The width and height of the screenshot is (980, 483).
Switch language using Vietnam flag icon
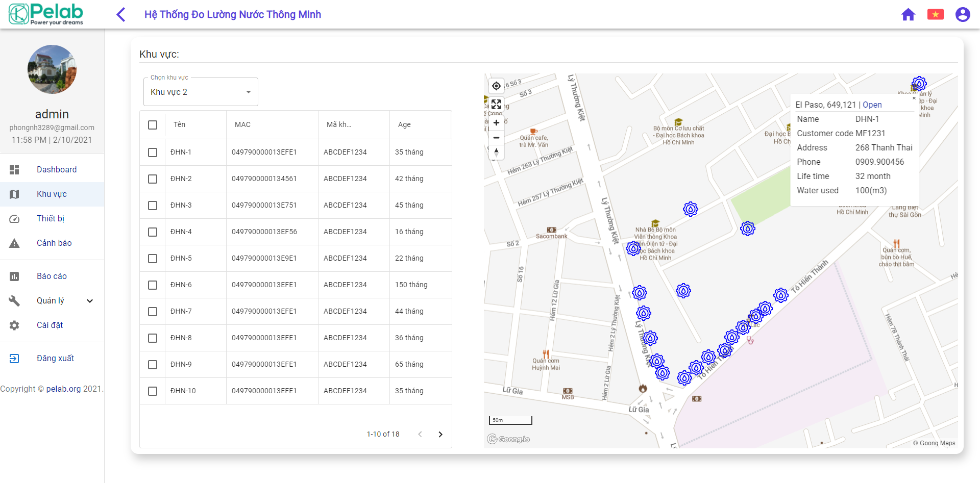pyautogui.click(x=935, y=14)
